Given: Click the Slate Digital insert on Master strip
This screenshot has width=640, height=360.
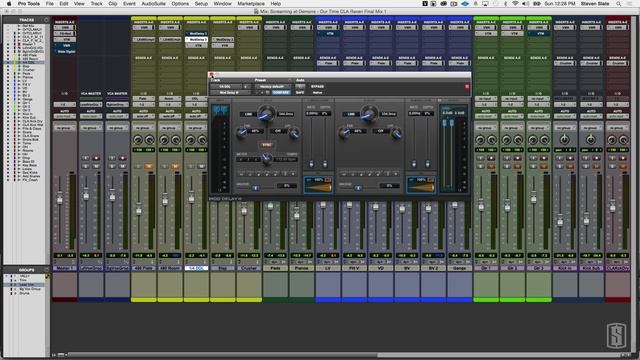Looking at the screenshot, I should pos(65,51).
